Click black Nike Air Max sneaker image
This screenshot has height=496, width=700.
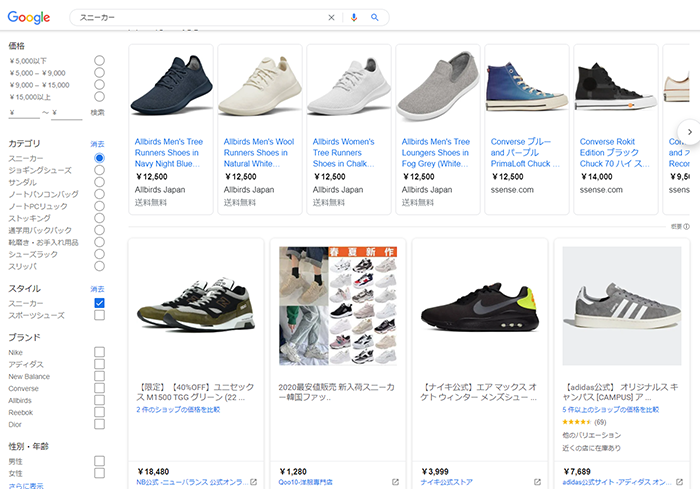480,309
